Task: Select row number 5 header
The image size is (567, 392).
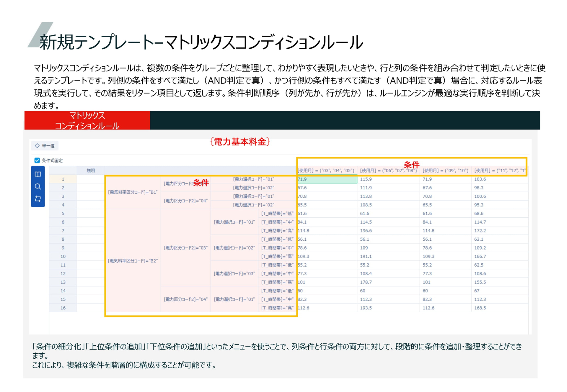Action: (63, 213)
